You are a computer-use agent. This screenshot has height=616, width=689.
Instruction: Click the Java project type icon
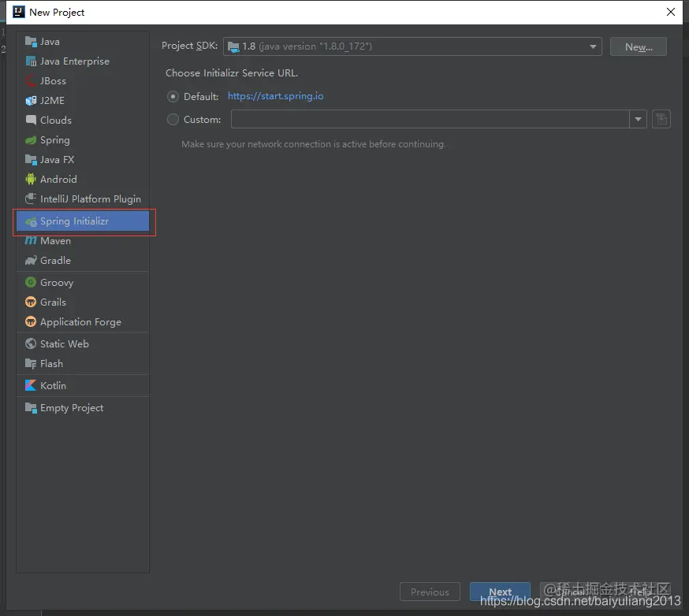31,42
